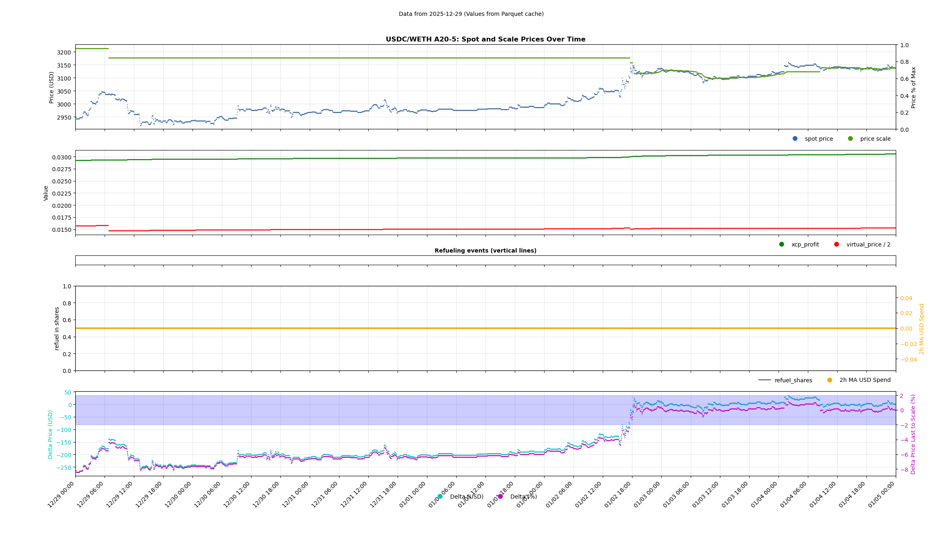The image size is (943, 560).
Task: Click the green xcp_profit legend dot
Action: click(x=781, y=244)
